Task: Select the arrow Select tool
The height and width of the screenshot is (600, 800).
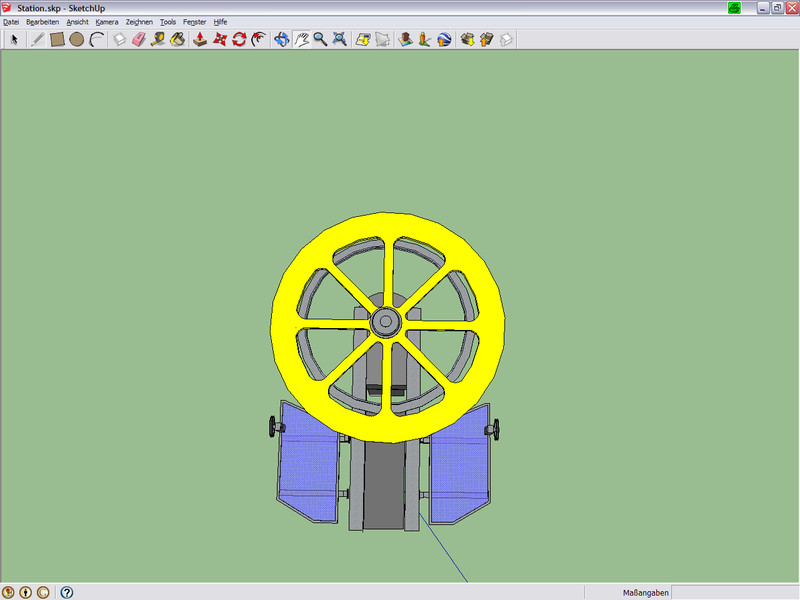Action: [x=14, y=39]
